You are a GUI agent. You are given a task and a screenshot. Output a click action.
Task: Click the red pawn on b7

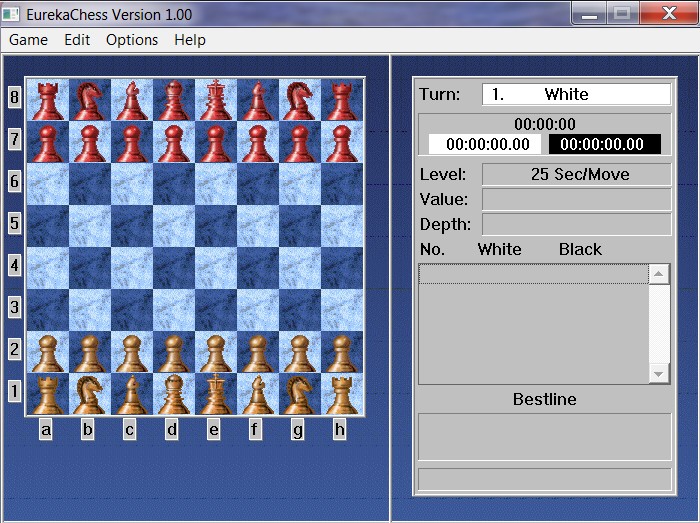(x=90, y=143)
